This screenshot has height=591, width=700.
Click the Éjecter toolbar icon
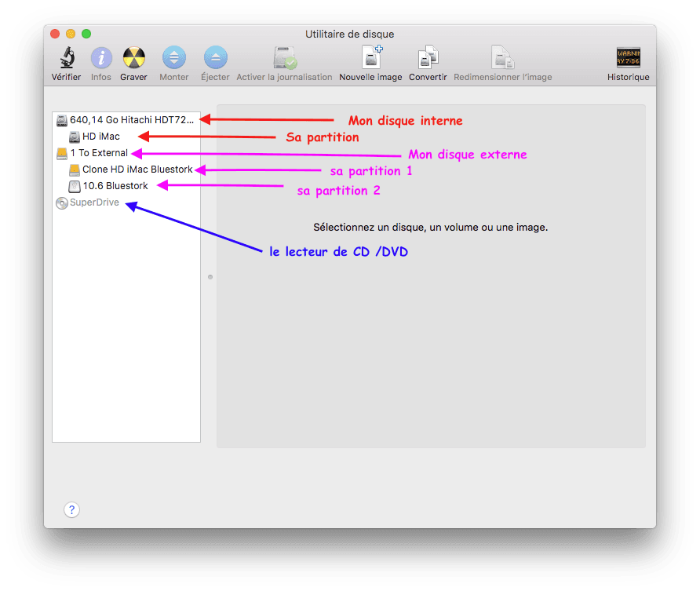[x=215, y=58]
